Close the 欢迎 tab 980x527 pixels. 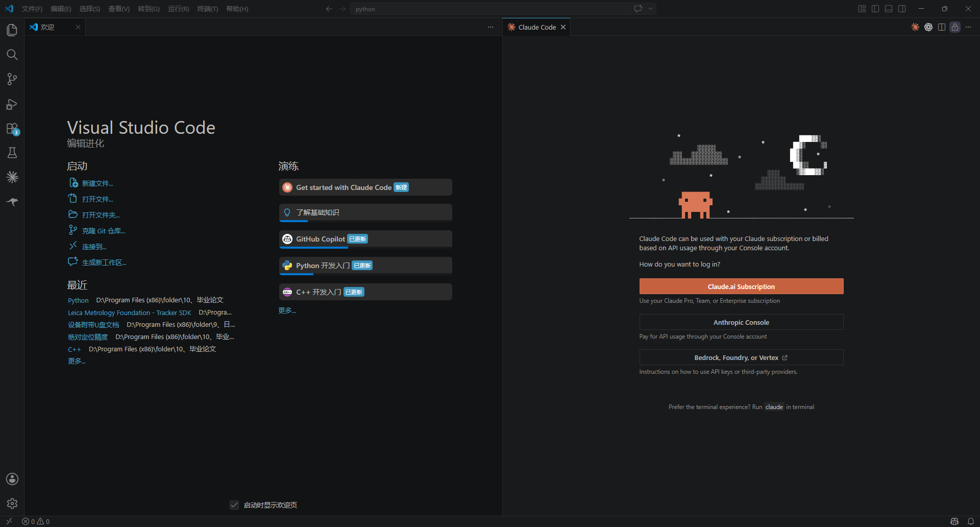tap(78, 27)
